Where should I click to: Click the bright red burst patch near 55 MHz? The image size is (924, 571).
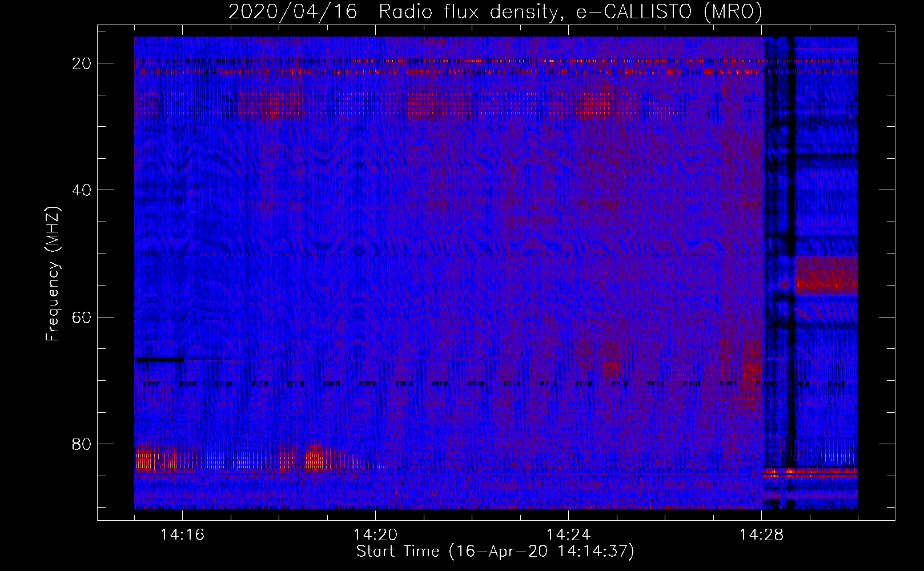point(826,275)
